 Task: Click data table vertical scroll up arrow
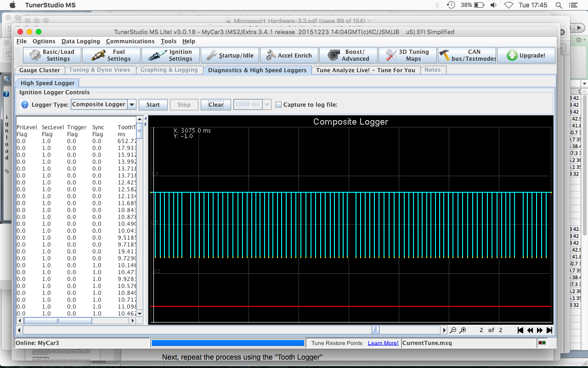tap(140, 119)
